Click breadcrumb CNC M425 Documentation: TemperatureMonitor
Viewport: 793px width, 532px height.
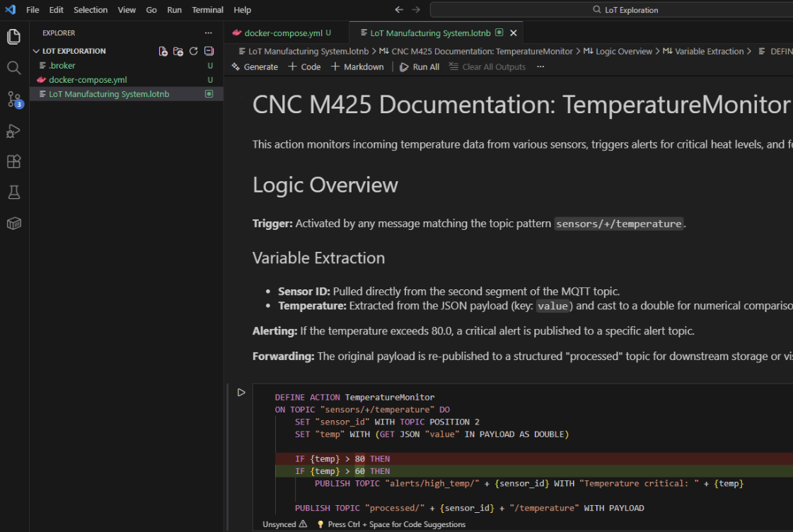coord(476,51)
